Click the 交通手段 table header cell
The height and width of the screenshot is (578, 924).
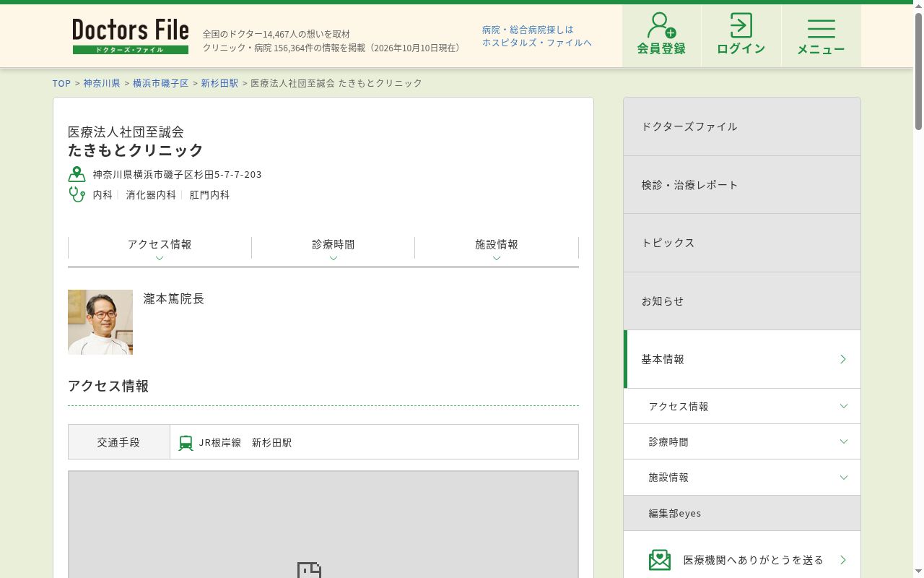coord(119,441)
